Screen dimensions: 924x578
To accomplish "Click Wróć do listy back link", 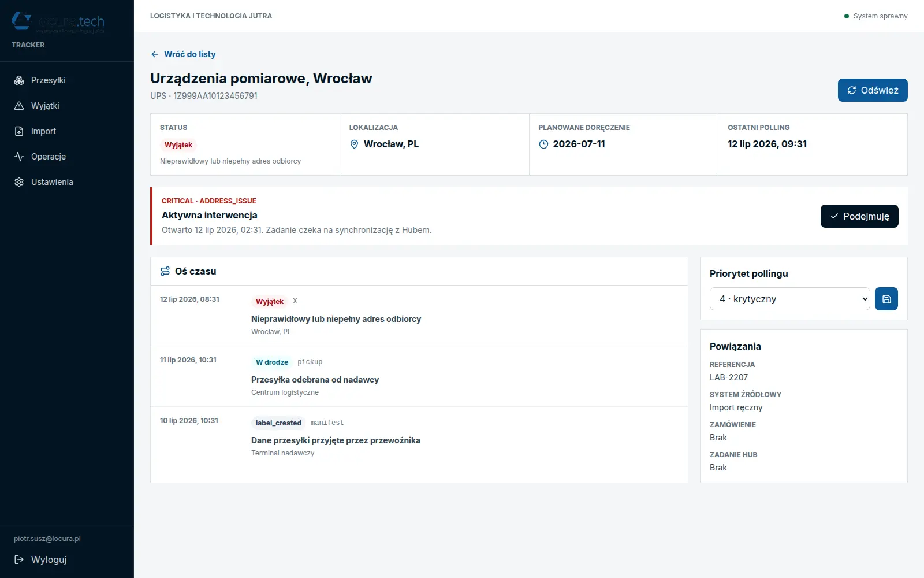I will 183,54.
